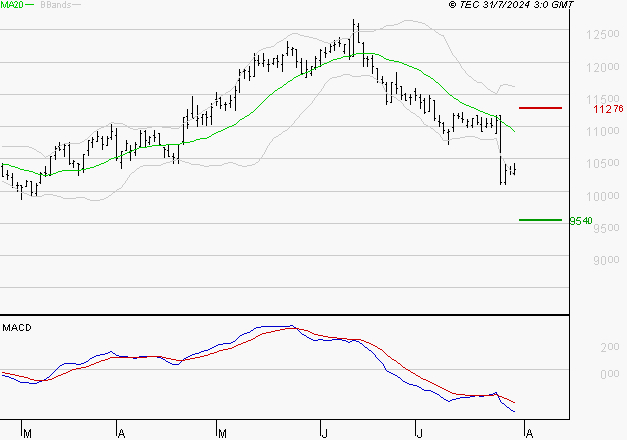Click the 12000 price axis label

coord(603,67)
